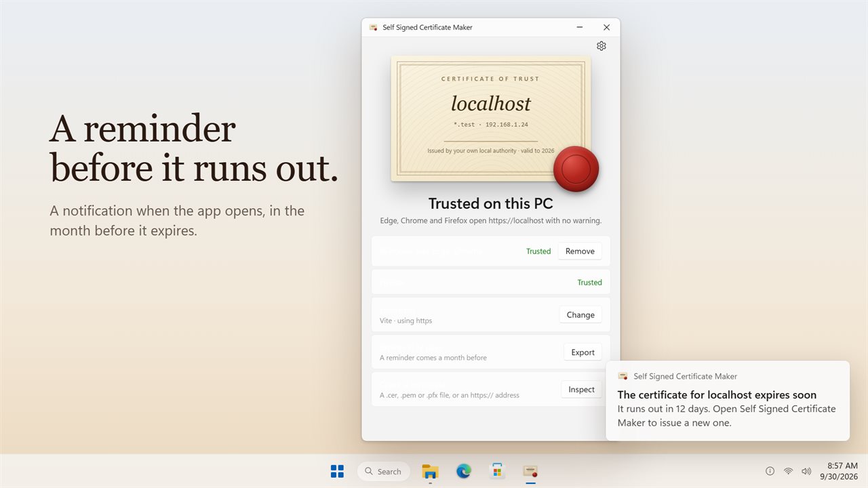Click the app icon in the window title bar

click(373, 28)
